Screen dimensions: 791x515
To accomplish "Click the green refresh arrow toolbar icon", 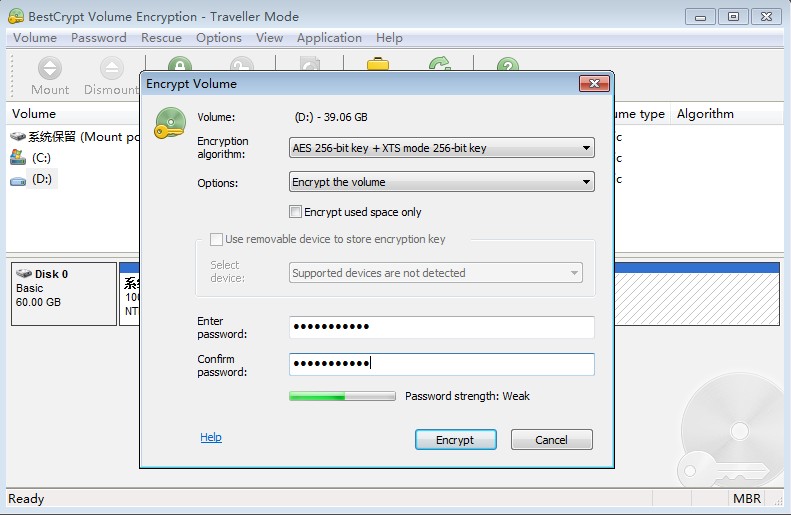I will pos(440,64).
